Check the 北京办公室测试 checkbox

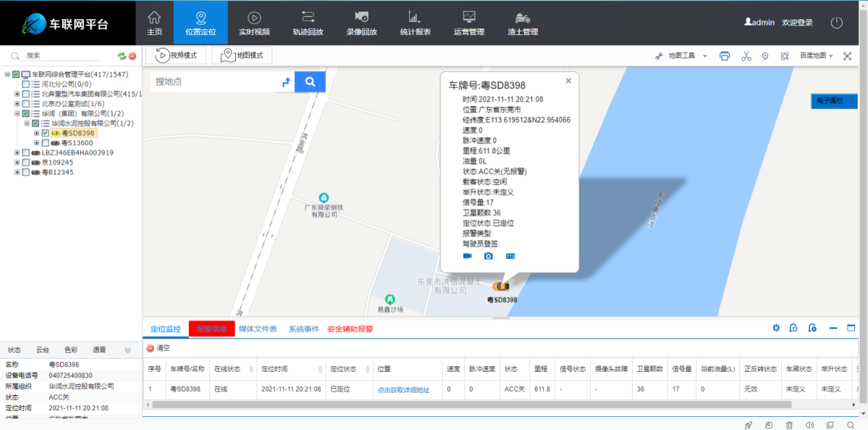pyautogui.click(x=25, y=104)
